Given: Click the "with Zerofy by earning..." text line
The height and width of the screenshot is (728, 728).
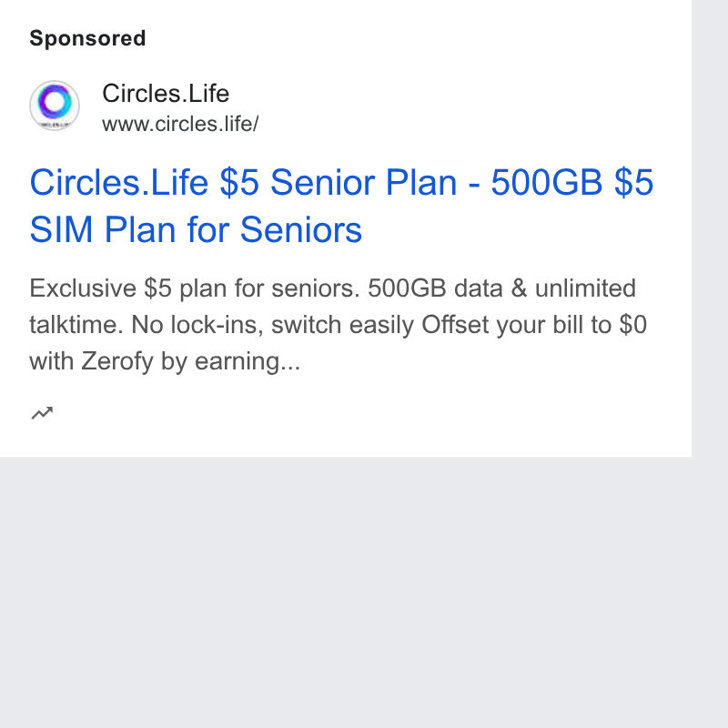Looking at the screenshot, I should (165, 361).
